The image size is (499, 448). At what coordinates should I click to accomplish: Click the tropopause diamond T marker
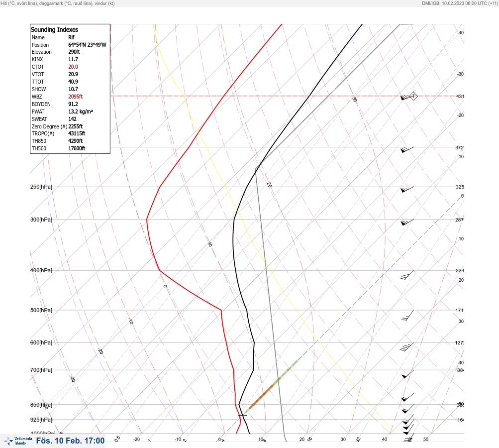tap(413, 96)
